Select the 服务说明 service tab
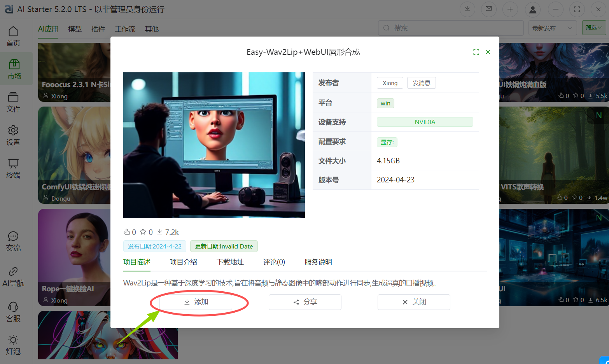The image size is (609, 364). point(318,262)
